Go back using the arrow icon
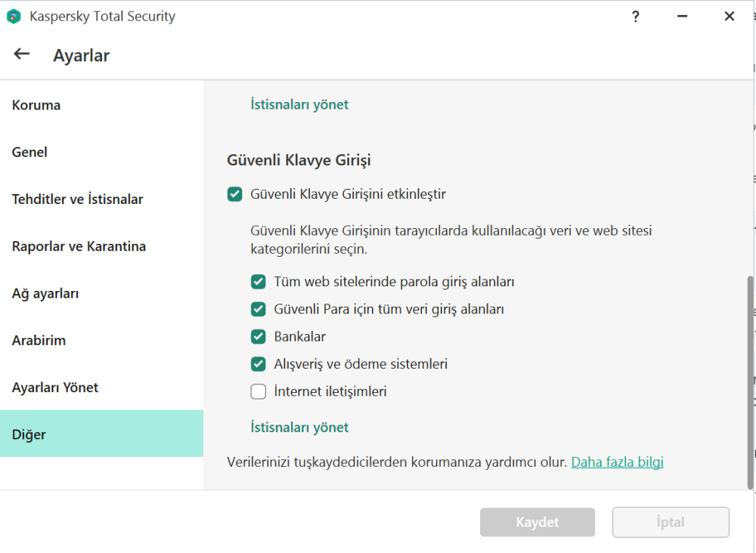The width and height of the screenshot is (756, 553). [x=21, y=54]
